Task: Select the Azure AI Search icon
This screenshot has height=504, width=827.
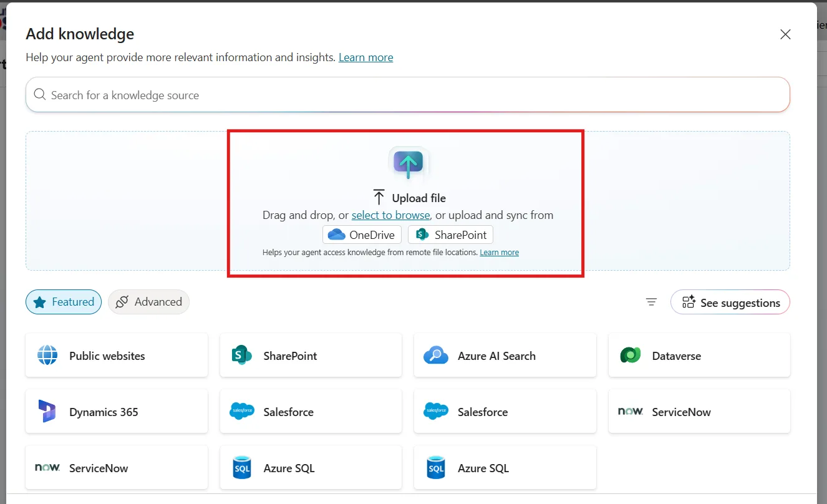Action: (435, 356)
